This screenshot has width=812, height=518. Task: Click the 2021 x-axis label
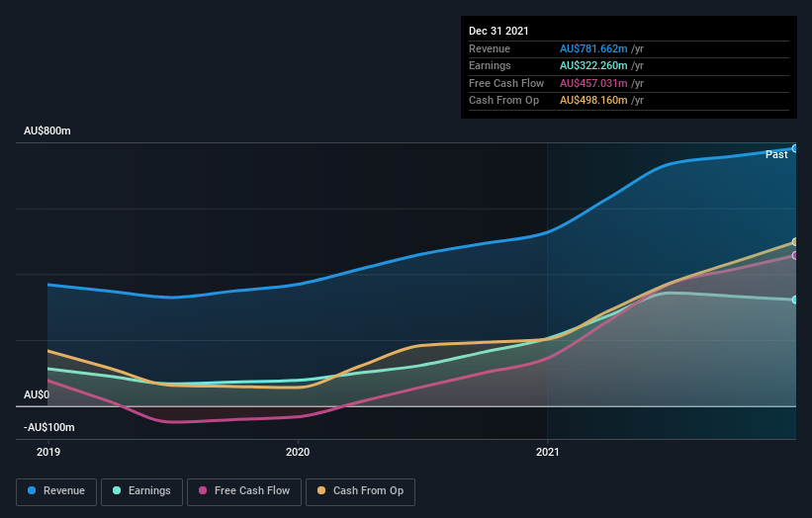pos(547,452)
